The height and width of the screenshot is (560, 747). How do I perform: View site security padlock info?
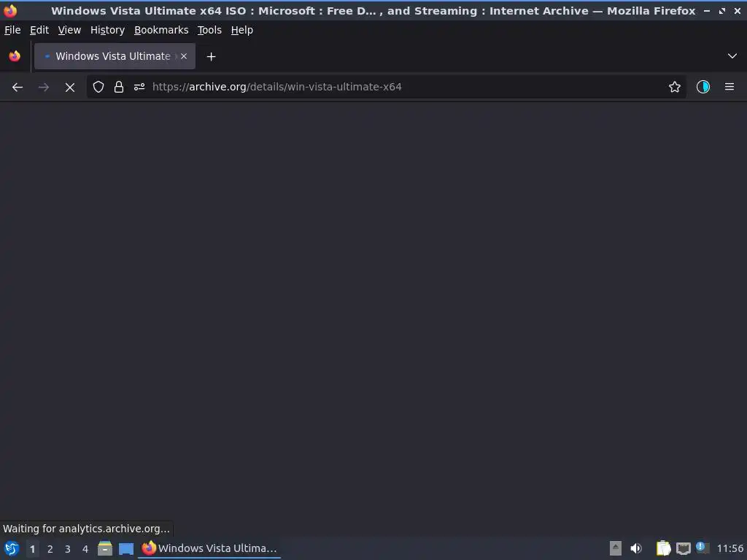click(119, 87)
